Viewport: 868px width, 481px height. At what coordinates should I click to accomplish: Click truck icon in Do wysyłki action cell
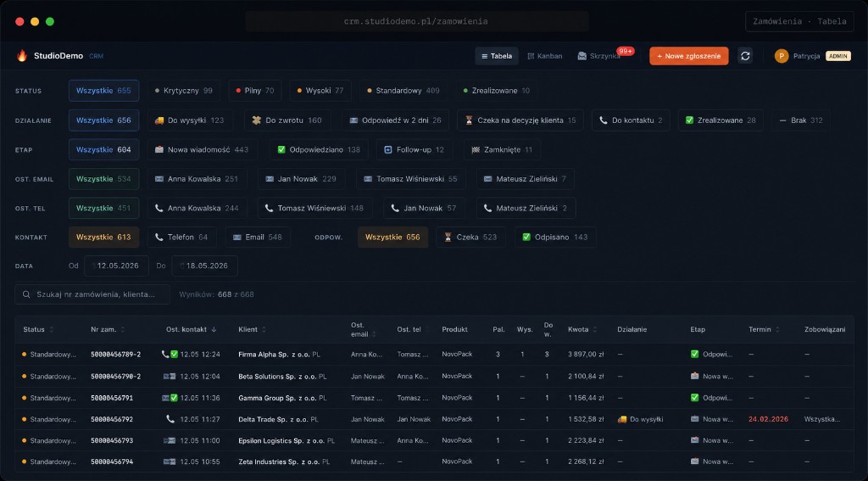(x=621, y=419)
